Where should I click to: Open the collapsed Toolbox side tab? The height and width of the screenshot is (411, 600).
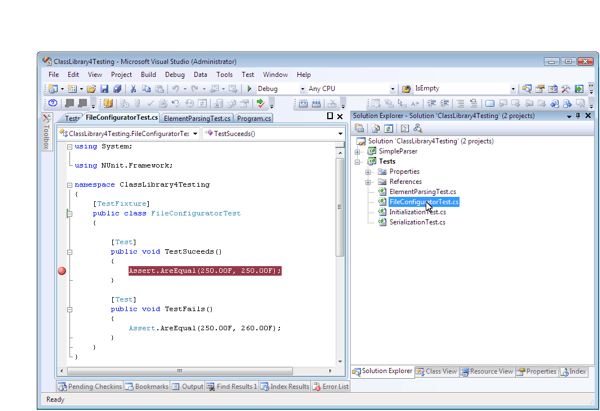click(x=46, y=132)
